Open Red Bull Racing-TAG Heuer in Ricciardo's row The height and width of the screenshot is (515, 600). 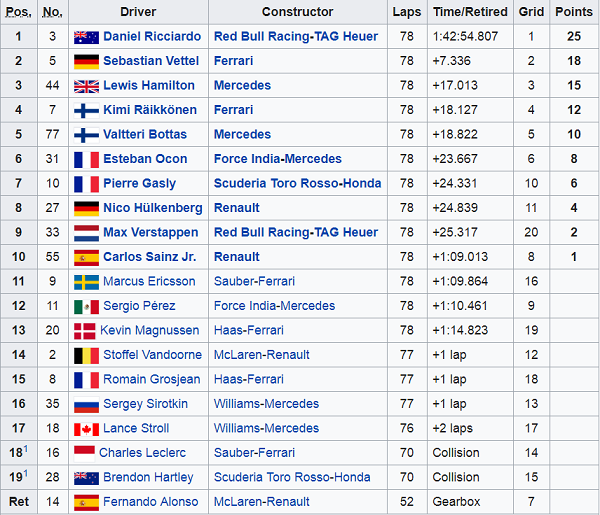[x=296, y=36]
